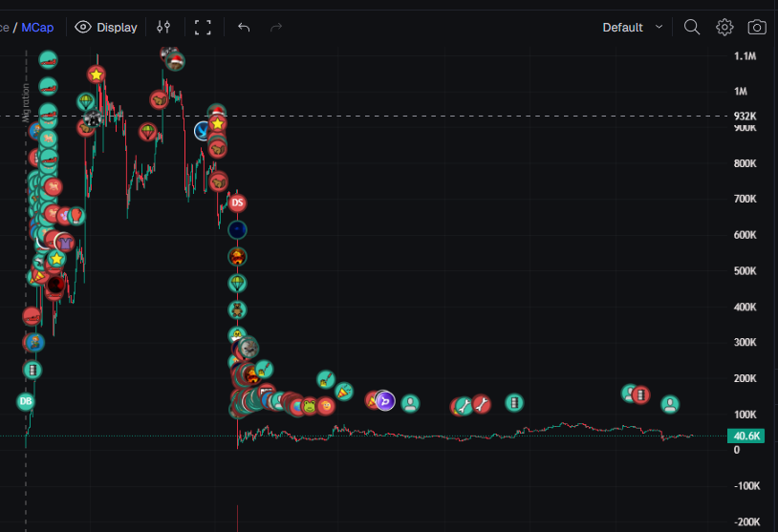Open the chart search magnifier
The width and height of the screenshot is (778, 532).
pyautogui.click(x=692, y=27)
